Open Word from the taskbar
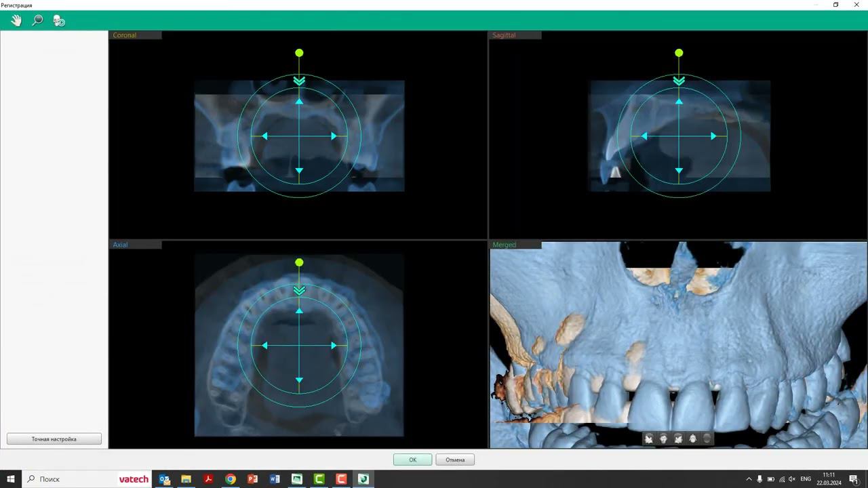 [x=275, y=479]
